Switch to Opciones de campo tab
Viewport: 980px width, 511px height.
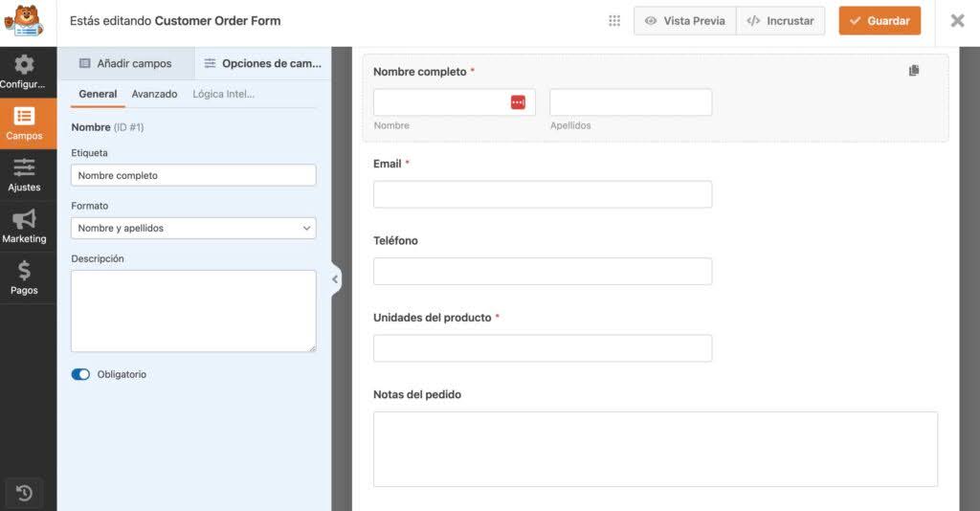point(263,63)
